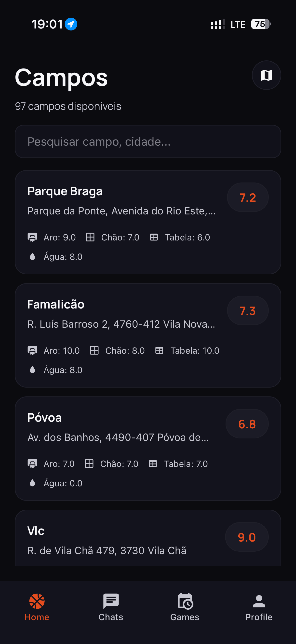
Task: Tap the 7.3 rating on Famalicão
Action: click(248, 311)
